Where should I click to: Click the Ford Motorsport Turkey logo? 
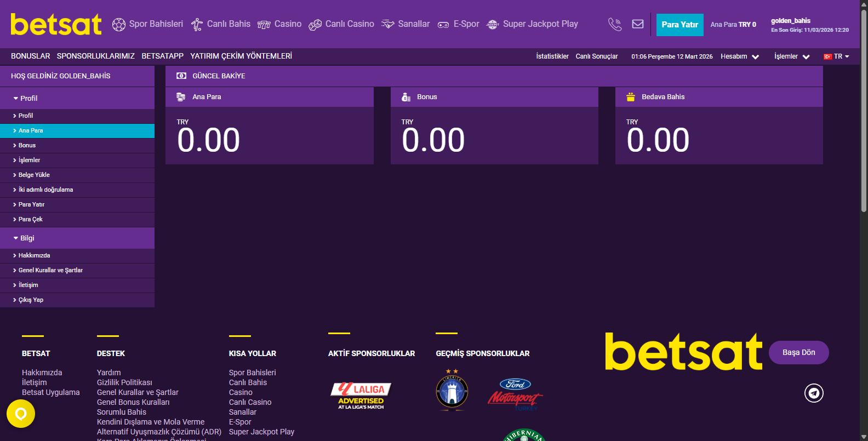[x=515, y=394]
